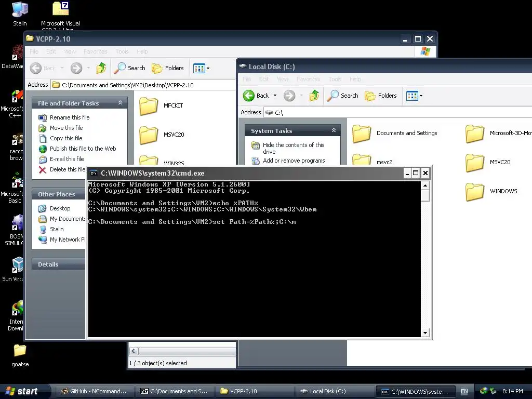The image size is (532, 399).
Task: Switch to VCPP-2.10 taskbar button
Action: (x=254, y=391)
